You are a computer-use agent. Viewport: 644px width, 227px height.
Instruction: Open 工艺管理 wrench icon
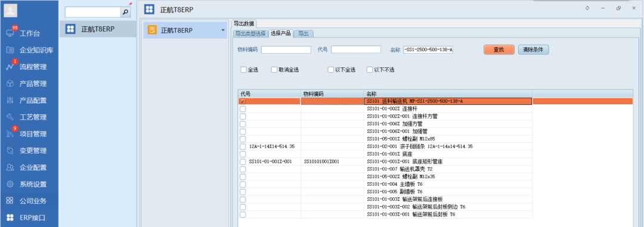pos(10,117)
